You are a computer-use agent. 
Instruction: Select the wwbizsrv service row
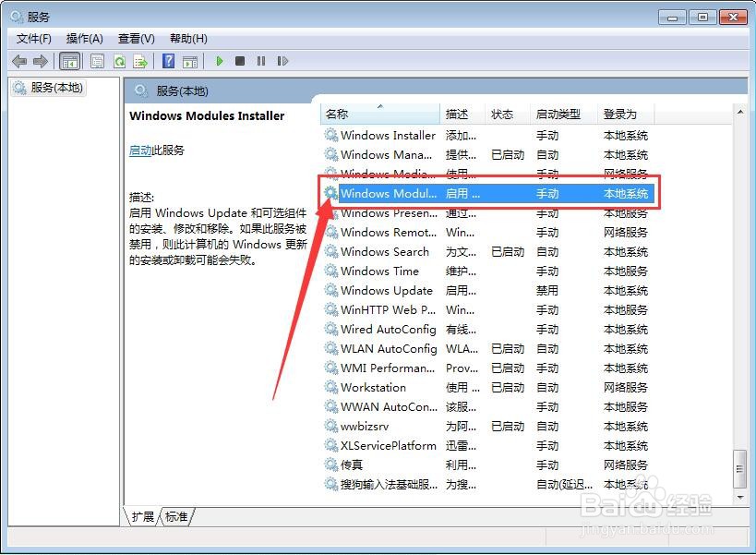[x=487, y=427]
